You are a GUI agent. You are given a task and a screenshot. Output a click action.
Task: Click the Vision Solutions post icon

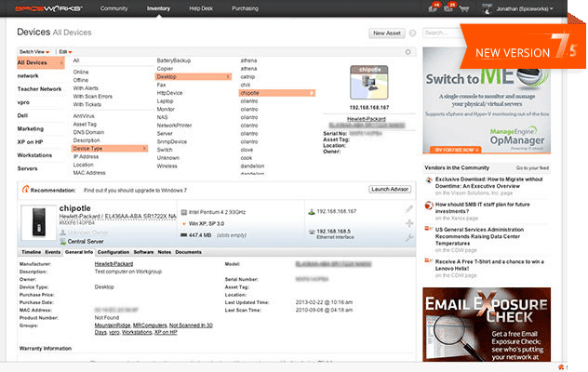(x=429, y=180)
